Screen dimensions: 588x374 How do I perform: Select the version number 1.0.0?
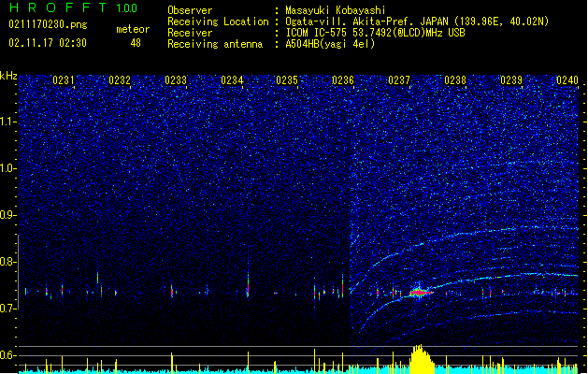pyautogui.click(x=127, y=8)
